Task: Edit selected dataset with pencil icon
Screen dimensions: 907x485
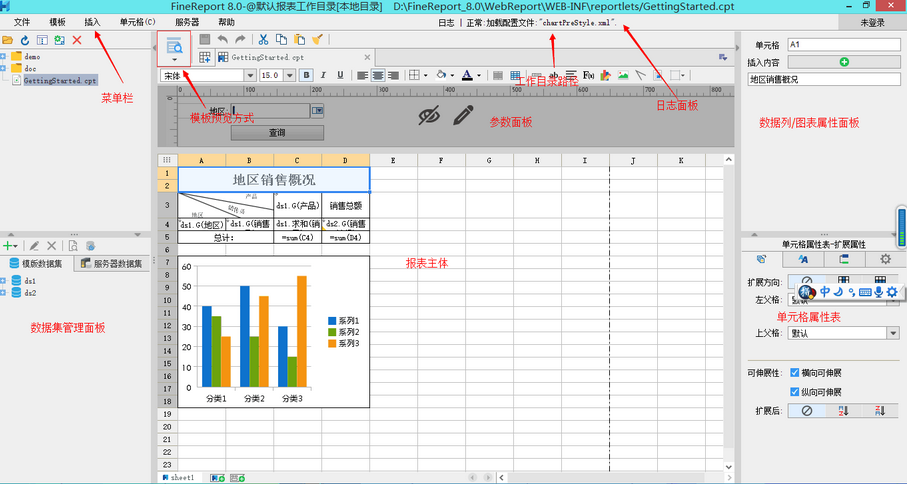Action: point(34,245)
